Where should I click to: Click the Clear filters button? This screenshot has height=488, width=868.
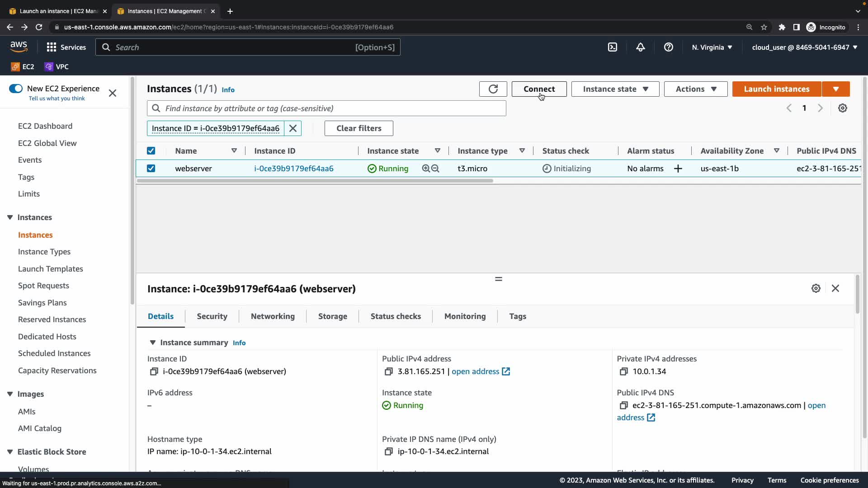pyautogui.click(x=359, y=128)
